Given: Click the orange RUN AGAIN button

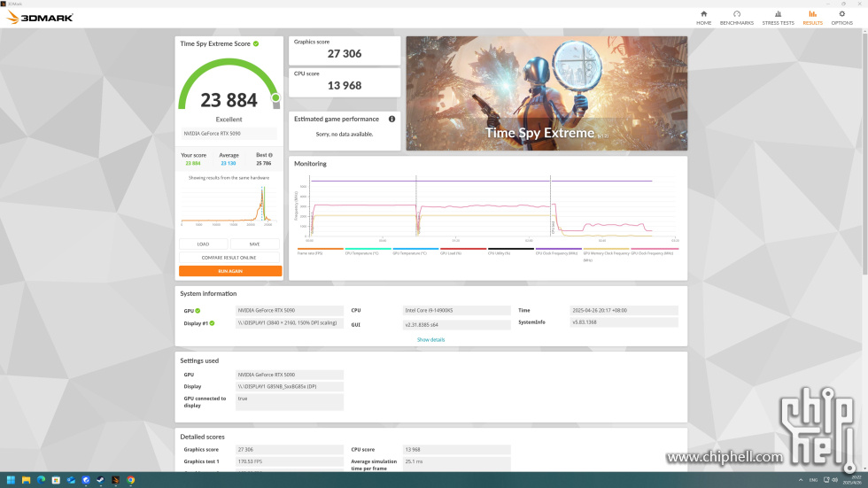Looking at the screenshot, I should click(230, 271).
